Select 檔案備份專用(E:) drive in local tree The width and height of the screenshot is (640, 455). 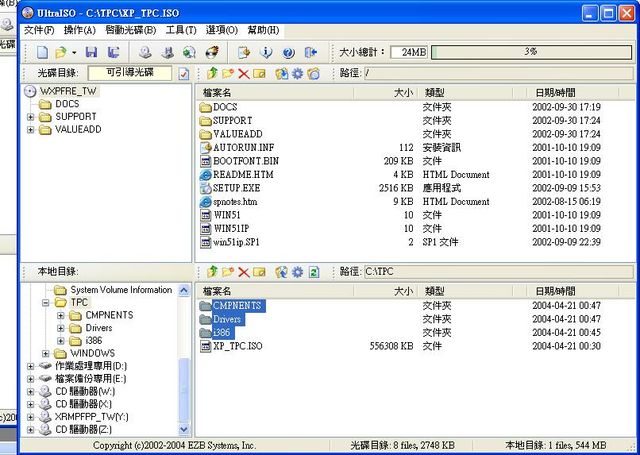[x=91, y=379]
